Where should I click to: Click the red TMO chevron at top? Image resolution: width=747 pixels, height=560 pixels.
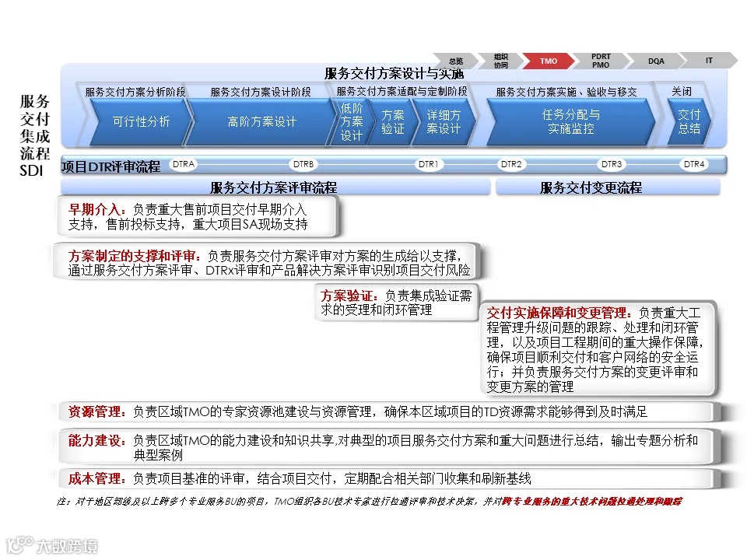[549, 60]
